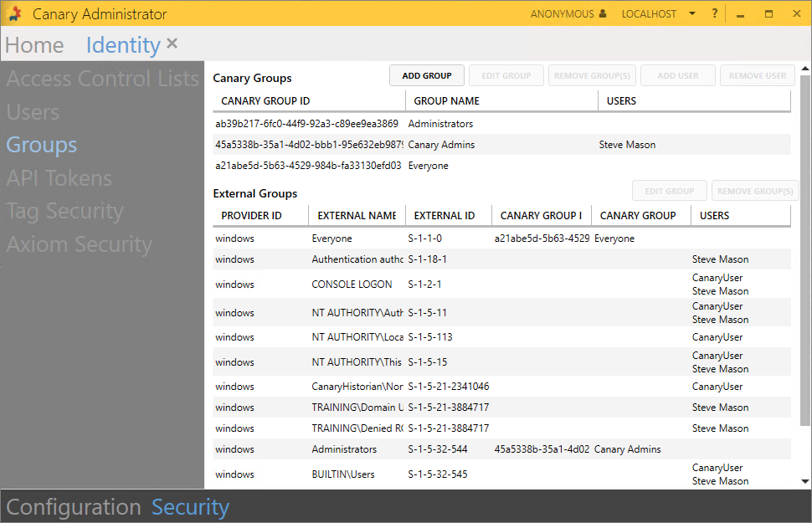Select the Administrators Canary group row
Screen dimensions: 812x523
point(501,124)
